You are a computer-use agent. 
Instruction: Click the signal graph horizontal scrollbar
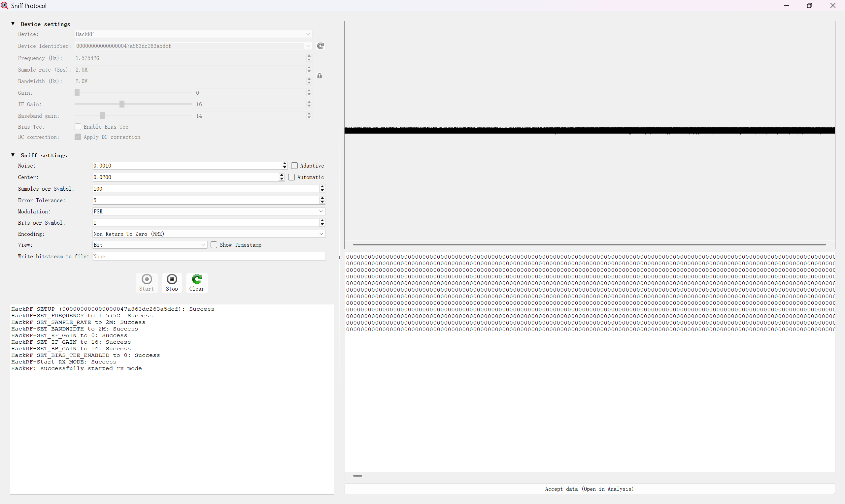(589, 244)
